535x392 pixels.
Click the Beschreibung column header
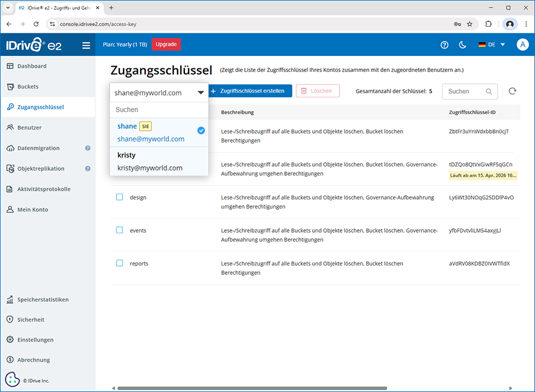[237, 112]
